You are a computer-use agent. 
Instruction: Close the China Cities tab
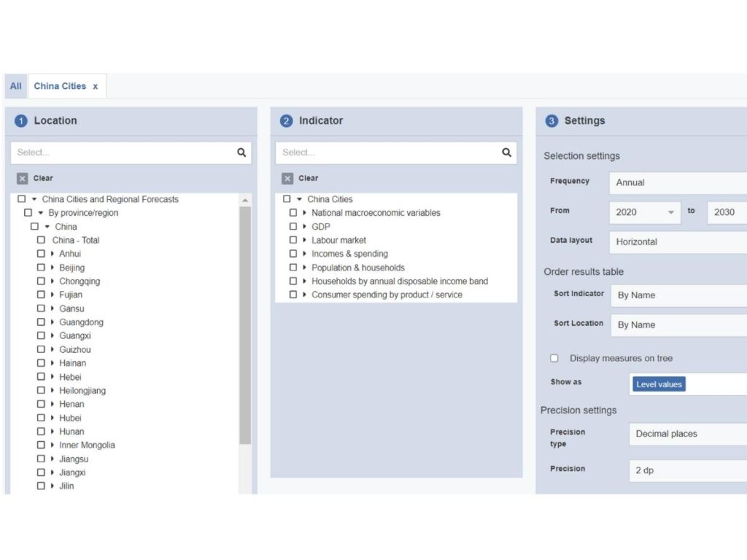coord(95,86)
